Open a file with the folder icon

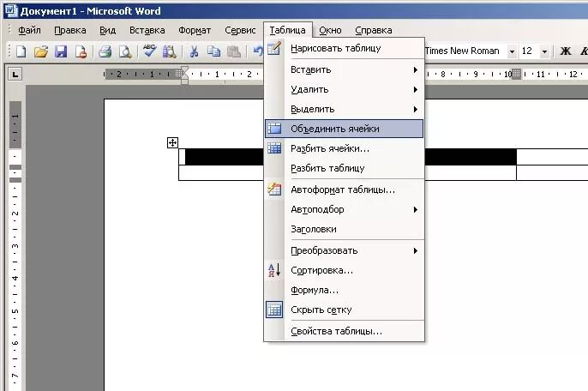(x=41, y=51)
